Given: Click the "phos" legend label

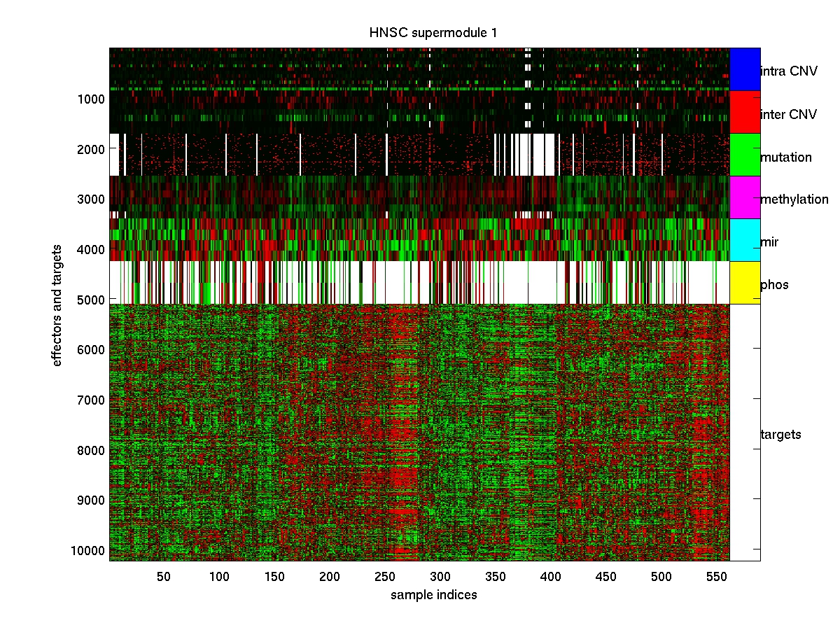Looking at the screenshot, I should 774,285.
